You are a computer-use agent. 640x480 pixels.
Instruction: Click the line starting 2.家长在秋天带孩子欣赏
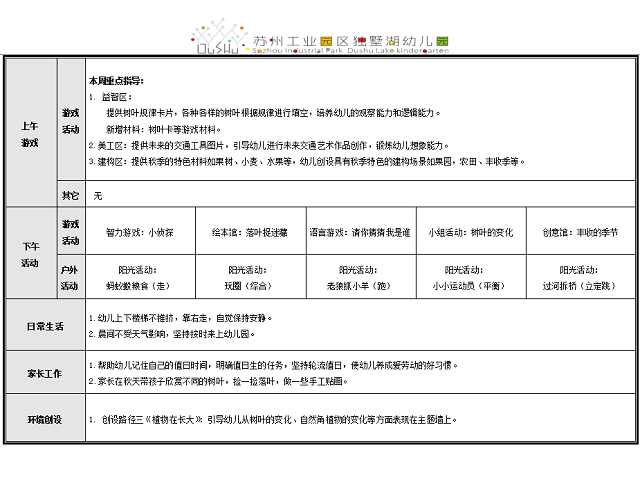coord(218,382)
